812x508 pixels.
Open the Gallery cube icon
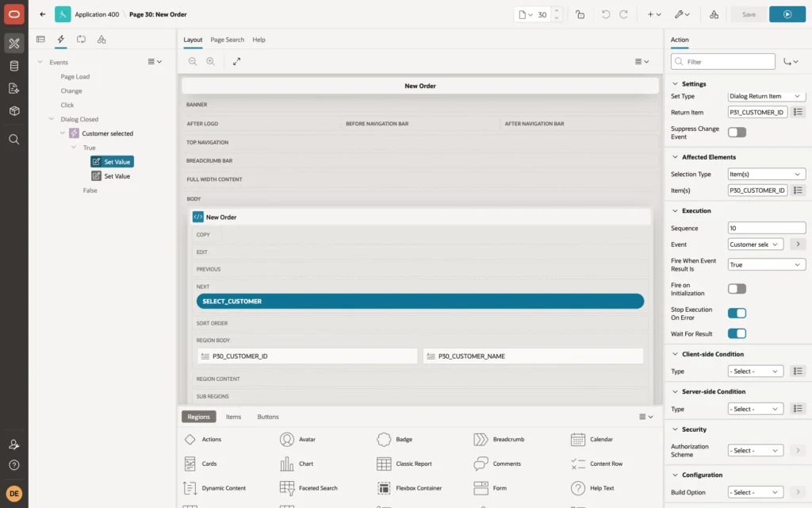14,111
